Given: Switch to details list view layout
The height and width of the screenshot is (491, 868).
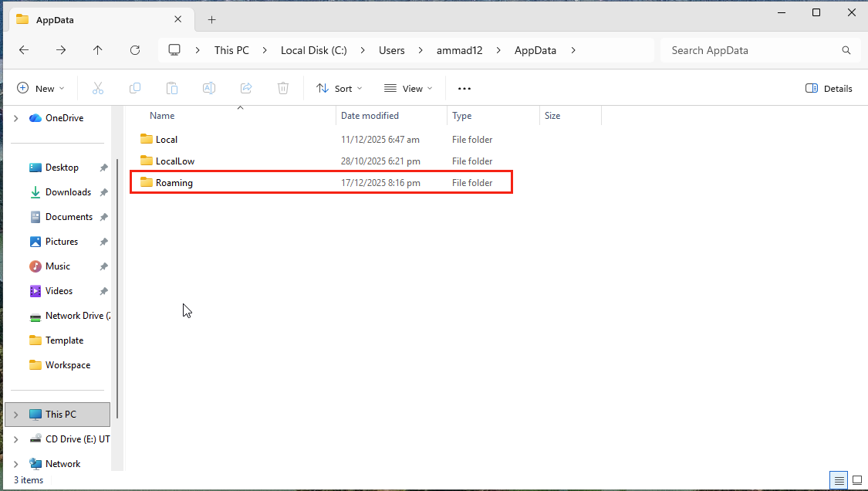Looking at the screenshot, I should [x=839, y=479].
